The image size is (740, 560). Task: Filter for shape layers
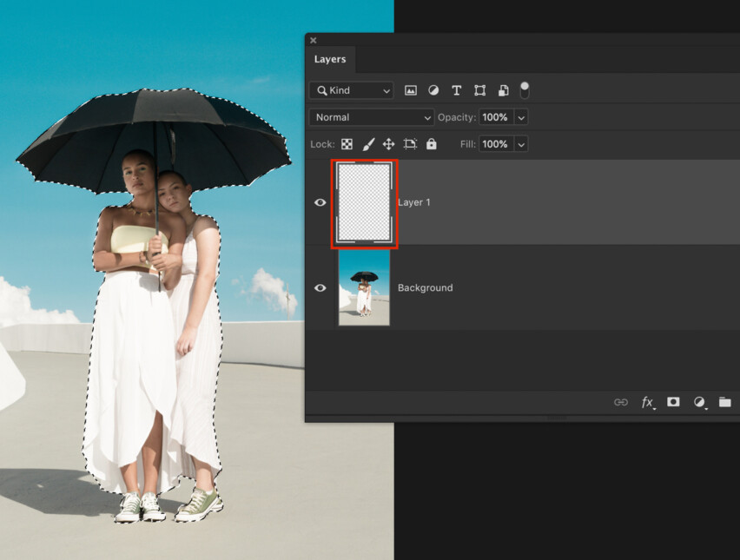(x=479, y=90)
